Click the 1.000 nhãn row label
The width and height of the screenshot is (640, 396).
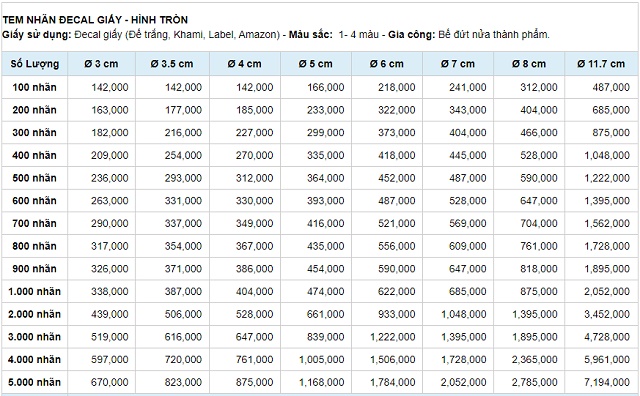click(35, 291)
